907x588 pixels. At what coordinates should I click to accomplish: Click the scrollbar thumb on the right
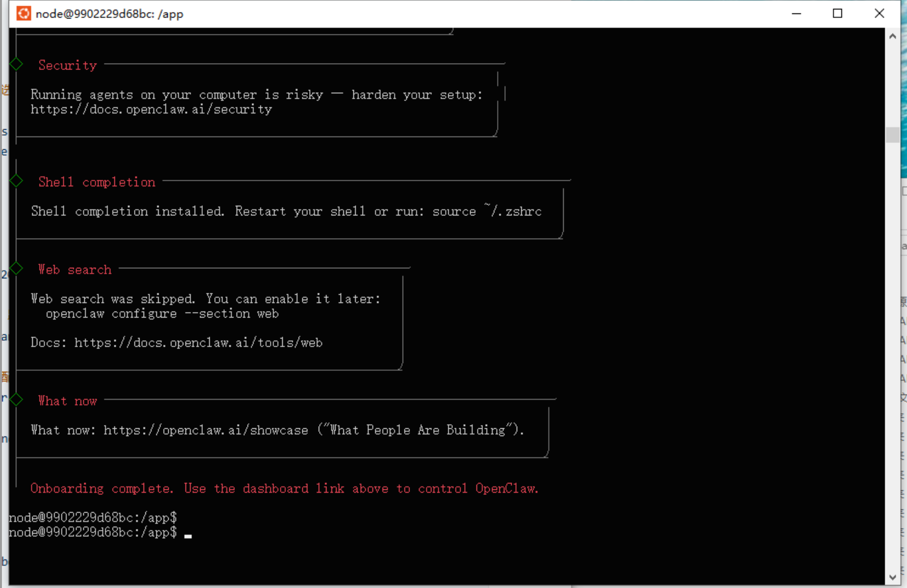tap(893, 135)
